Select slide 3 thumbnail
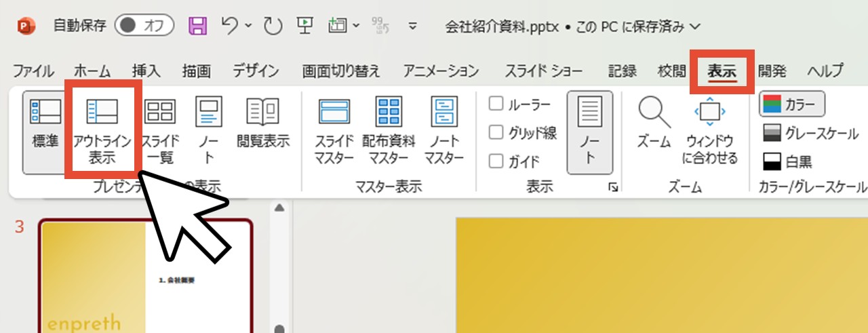The height and width of the screenshot is (333, 868). (146, 275)
